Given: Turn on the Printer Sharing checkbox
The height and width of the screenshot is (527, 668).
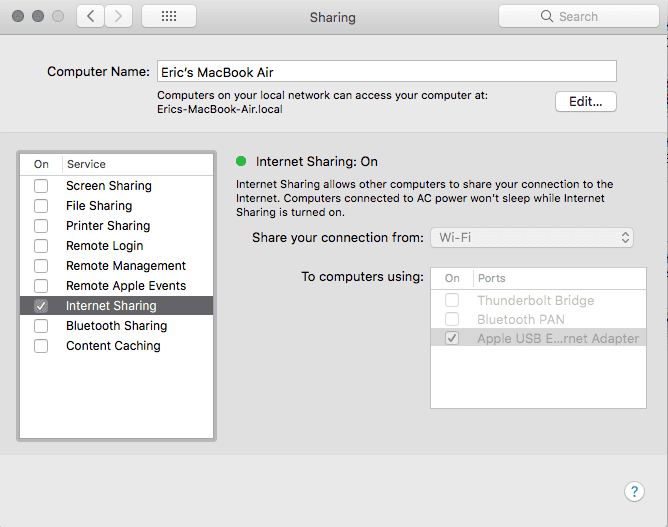Looking at the screenshot, I should tap(41, 226).
